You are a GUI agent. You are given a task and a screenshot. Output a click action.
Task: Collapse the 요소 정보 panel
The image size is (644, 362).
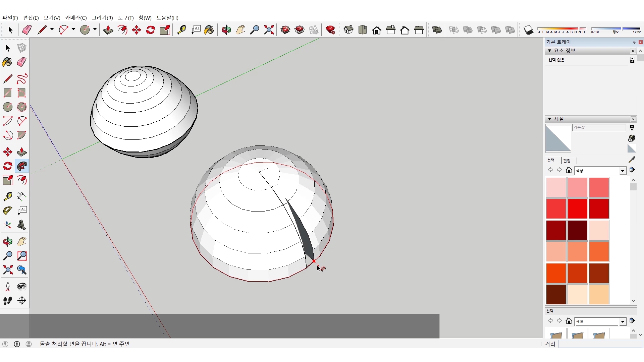coord(549,51)
